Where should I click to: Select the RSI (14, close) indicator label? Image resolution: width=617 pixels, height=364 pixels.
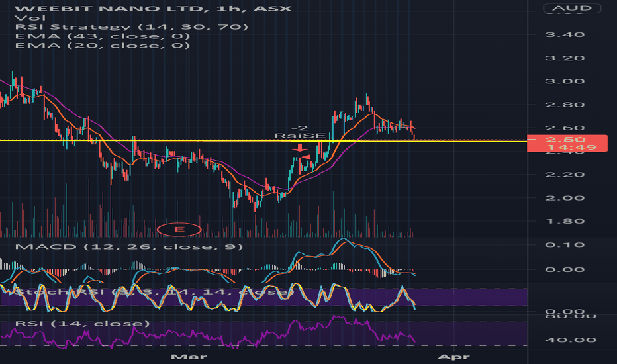[82, 324]
